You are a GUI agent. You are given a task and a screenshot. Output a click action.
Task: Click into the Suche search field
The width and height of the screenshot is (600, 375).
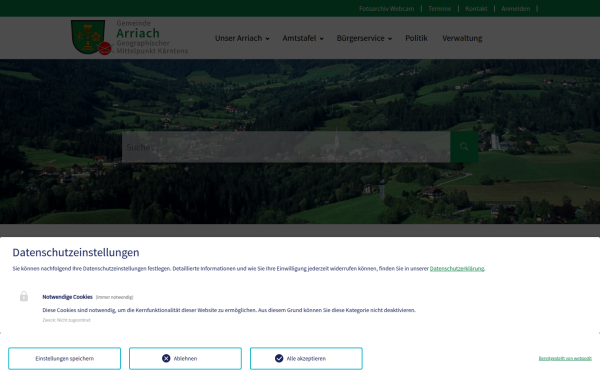pyautogui.click(x=286, y=147)
